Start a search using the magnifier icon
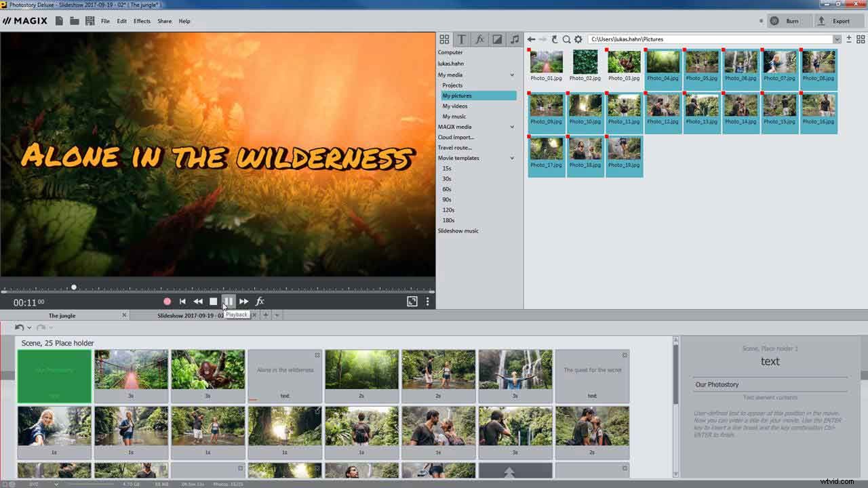 tap(567, 39)
